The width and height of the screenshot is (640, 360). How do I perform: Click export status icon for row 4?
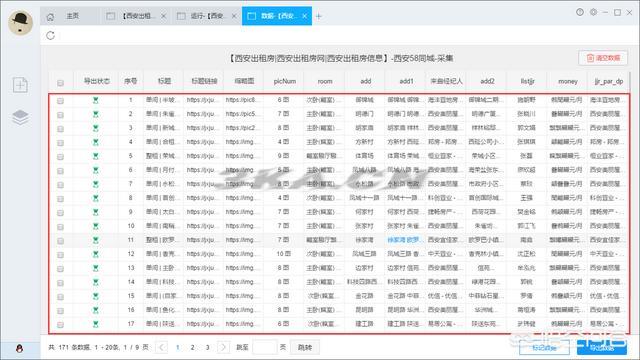(96, 142)
